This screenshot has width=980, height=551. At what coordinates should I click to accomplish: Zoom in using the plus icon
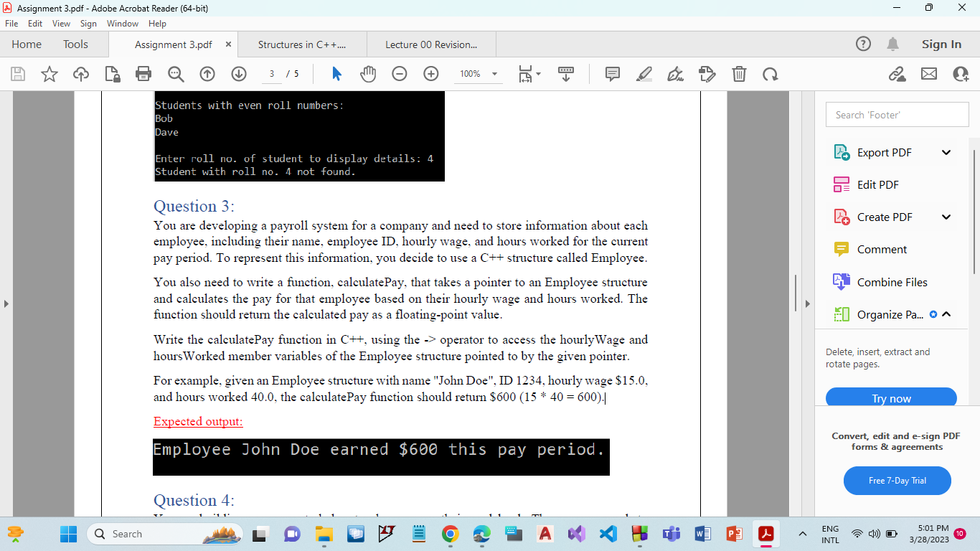click(430, 74)
